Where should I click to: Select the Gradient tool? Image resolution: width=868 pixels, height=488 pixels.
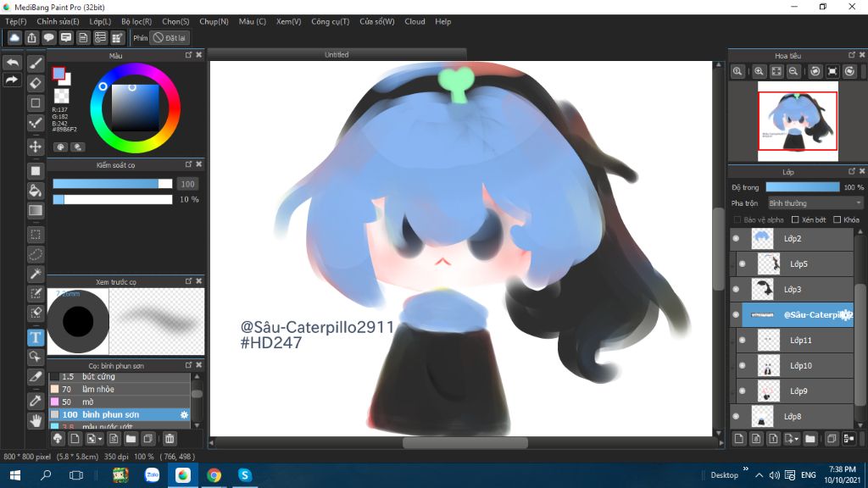click(36, 210)
